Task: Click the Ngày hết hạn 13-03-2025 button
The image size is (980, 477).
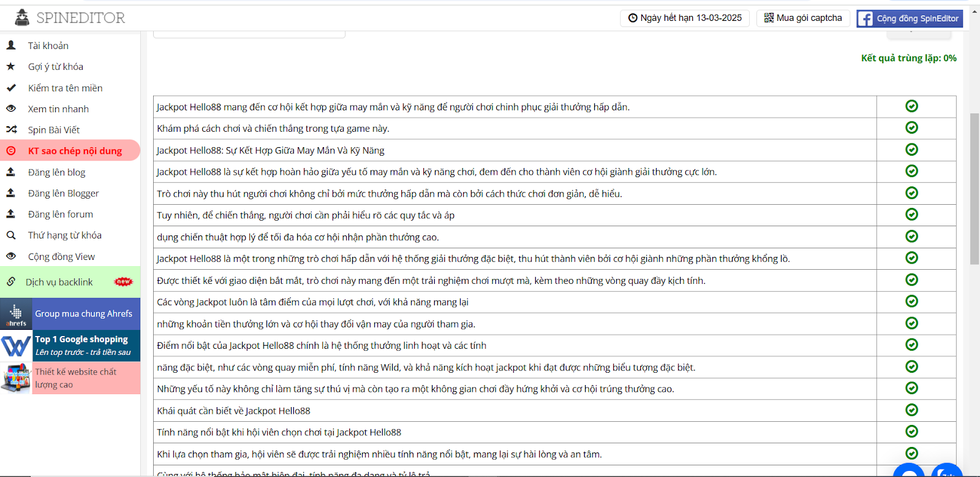Action: (x=685, y=18)
